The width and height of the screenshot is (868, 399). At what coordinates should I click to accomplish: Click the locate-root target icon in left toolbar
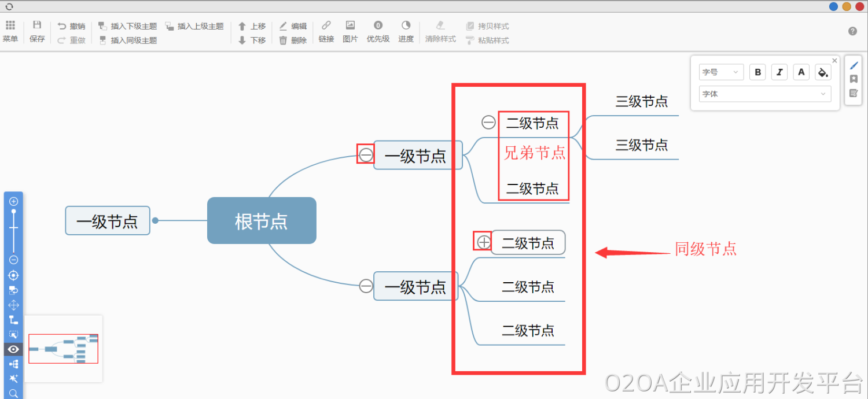[x=14, y=275]
